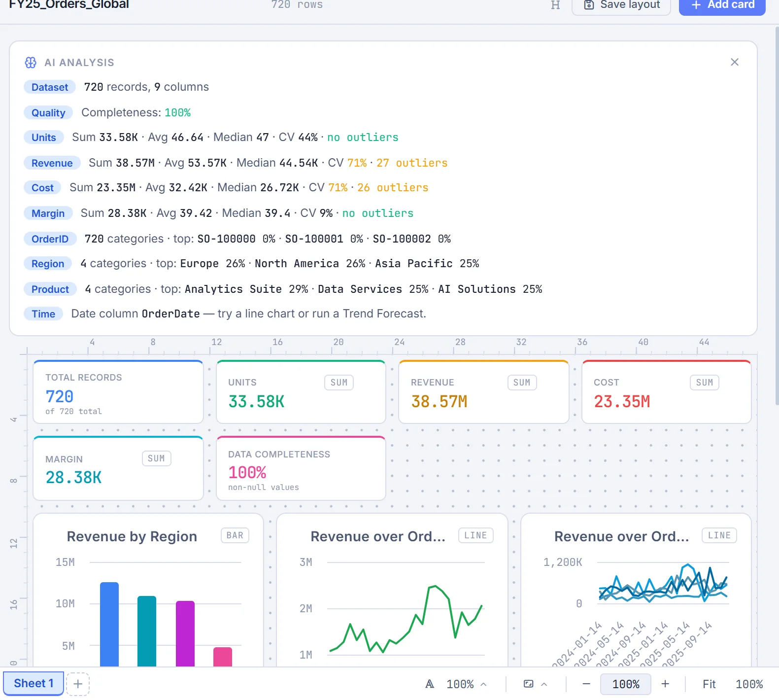The image size is (779, 700).
Task: Click the Data Completeness 100% card
Action: pos(301,468)
